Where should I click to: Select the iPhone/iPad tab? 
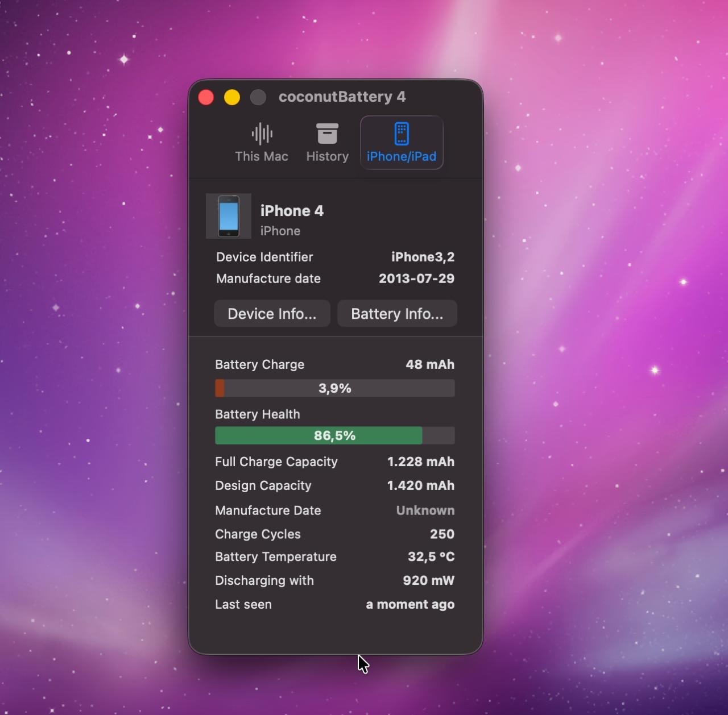[x=402, y=143]
